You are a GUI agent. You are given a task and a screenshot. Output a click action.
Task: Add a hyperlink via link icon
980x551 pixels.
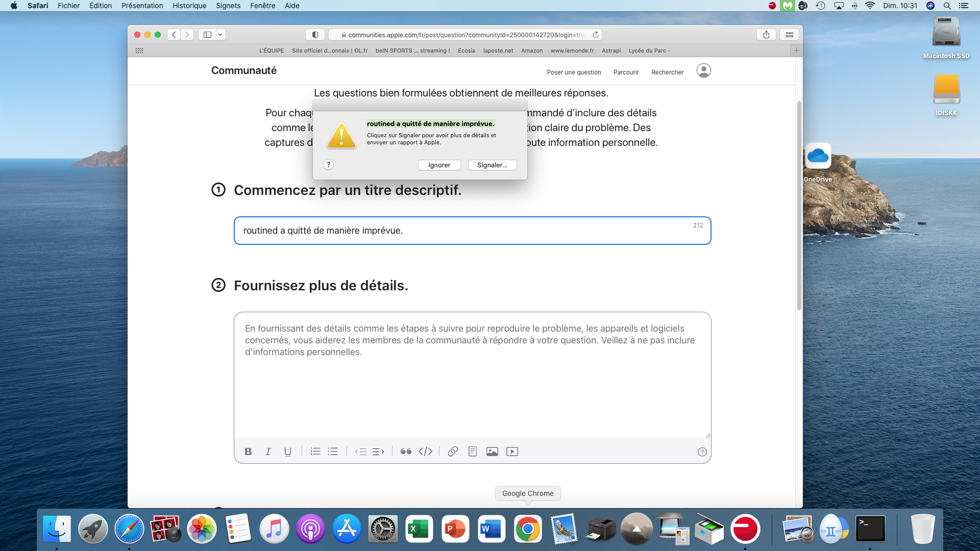pyautogui.click(x=453, y=452)
